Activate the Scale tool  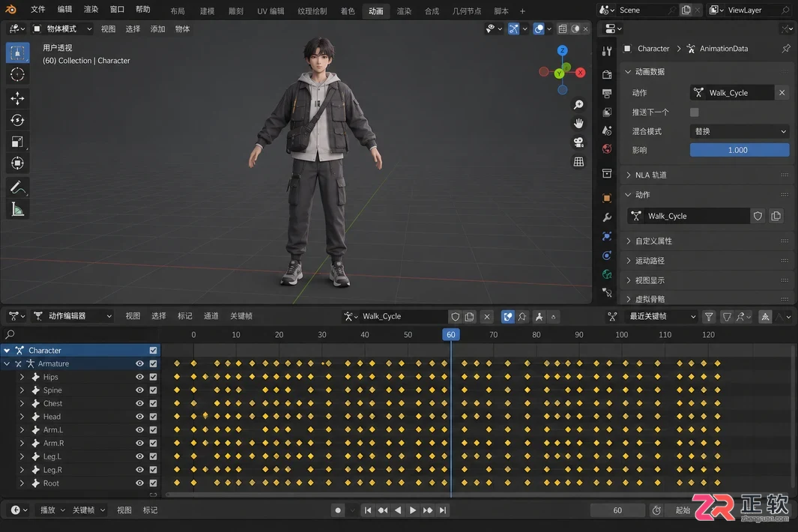[17, 142]
